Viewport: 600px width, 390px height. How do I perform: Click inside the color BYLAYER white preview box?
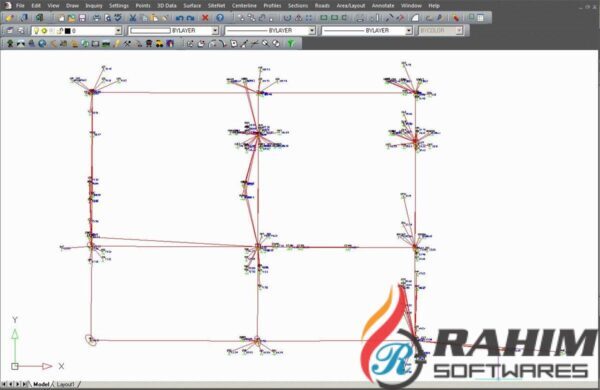(x=150, y=31)
